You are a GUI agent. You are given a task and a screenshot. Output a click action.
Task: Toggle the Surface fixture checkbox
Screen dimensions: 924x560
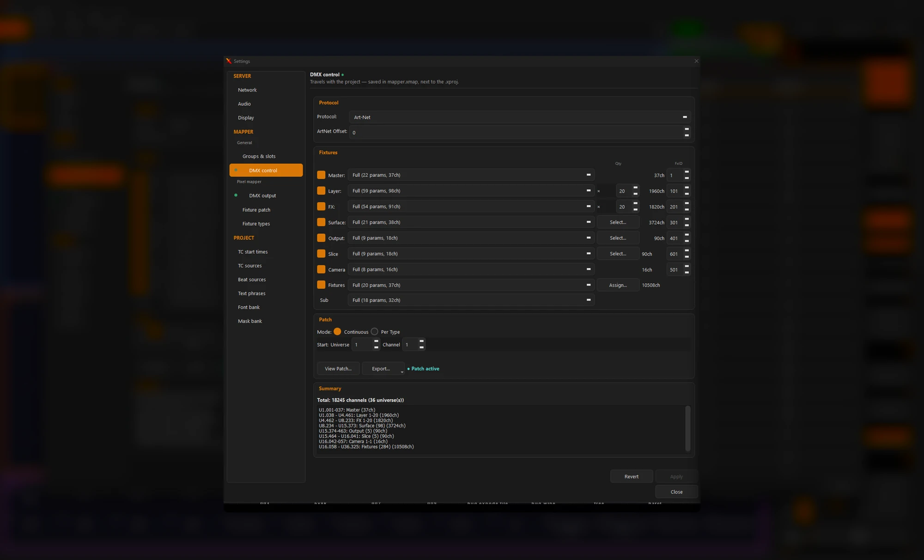[x=321, y=222]
